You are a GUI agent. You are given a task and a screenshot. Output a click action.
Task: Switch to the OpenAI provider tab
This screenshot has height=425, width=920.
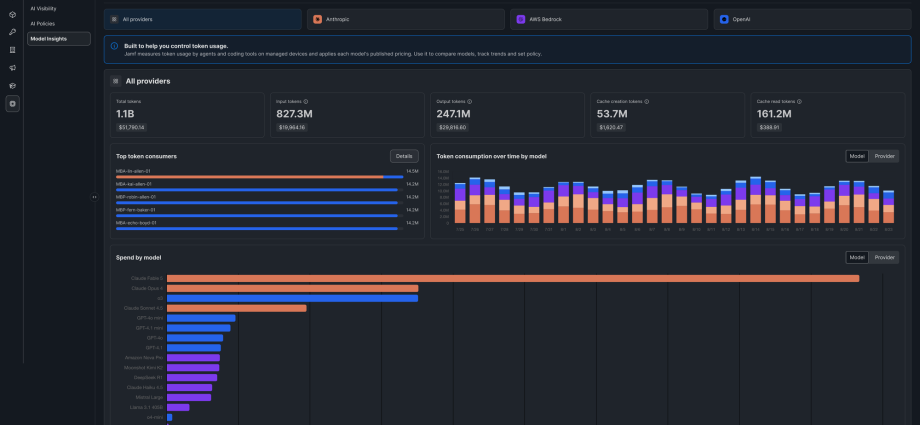pos(812,19)
